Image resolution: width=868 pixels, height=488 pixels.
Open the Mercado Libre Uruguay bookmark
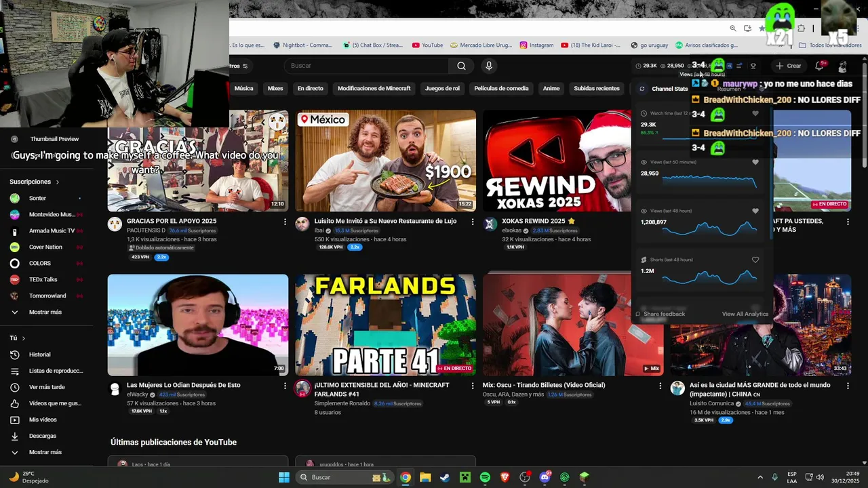pyautogui.click(x=481, y=45)
